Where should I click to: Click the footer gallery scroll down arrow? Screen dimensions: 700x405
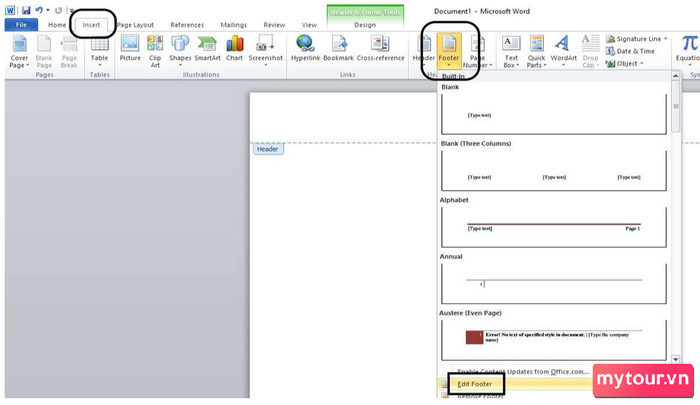point(675,359)
